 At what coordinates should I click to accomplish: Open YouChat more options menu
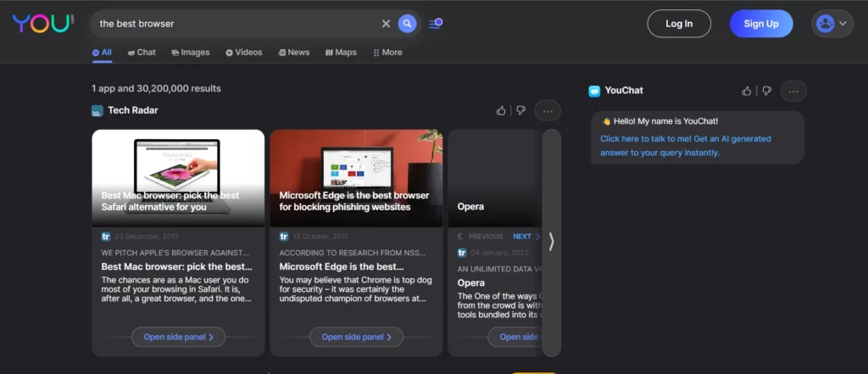(793, 92)
